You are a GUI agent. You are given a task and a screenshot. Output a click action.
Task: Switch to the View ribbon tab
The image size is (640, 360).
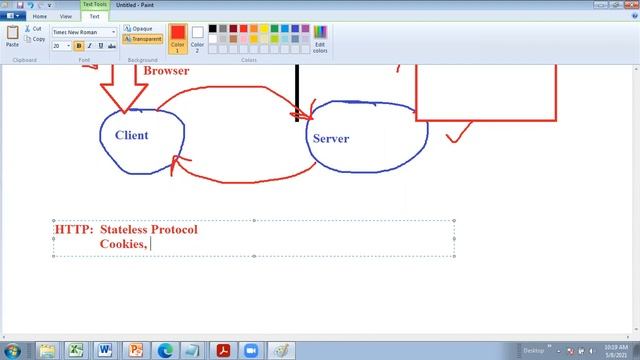point(66,16)
